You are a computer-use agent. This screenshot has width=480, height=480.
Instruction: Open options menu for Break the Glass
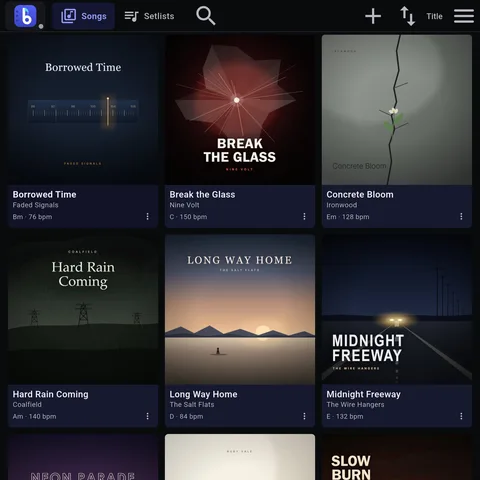tap(304, 216)
